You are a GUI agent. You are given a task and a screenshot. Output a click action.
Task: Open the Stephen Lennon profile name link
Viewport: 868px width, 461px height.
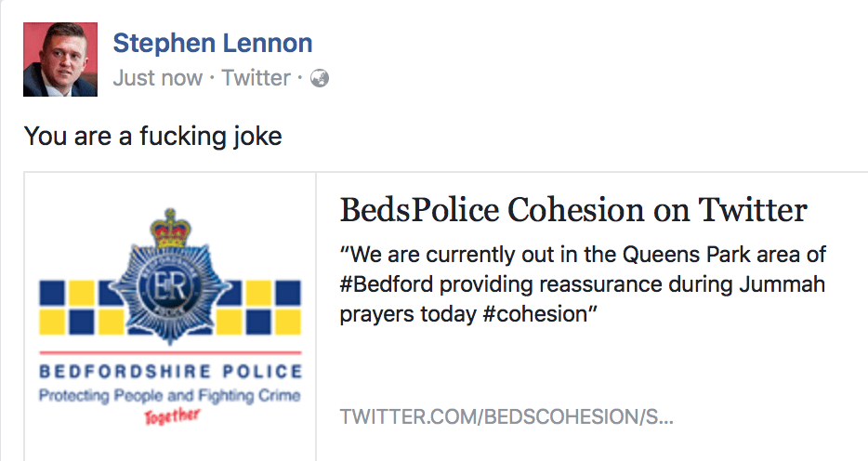point(213,43)
